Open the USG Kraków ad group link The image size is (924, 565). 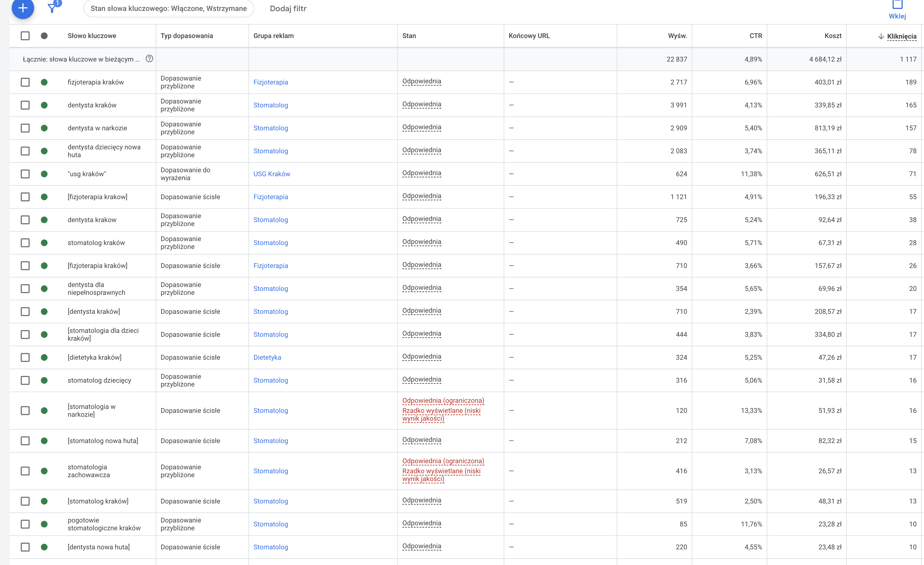[271, 174]
